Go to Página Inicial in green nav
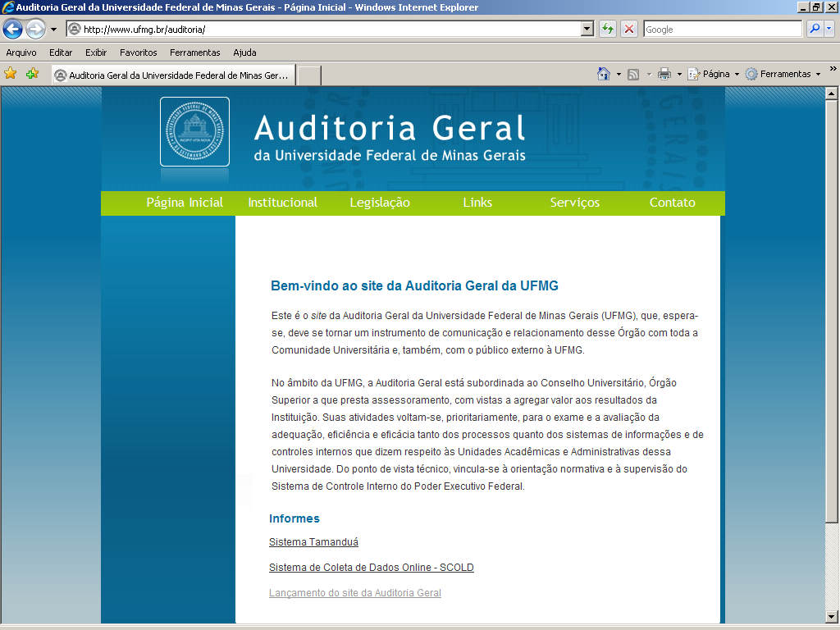The image size is (840, 630). pyautogui.click(x=185, y=203)
